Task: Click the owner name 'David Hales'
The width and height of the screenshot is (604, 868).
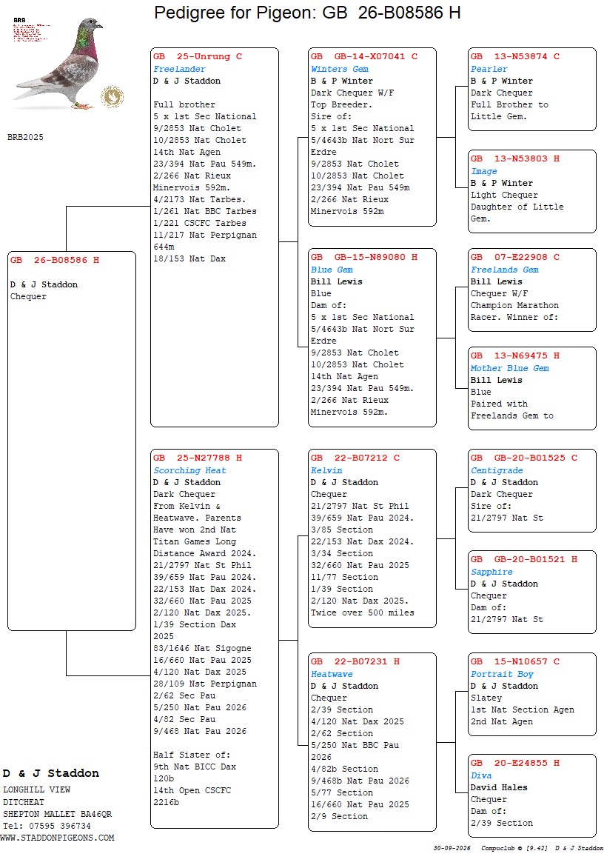Action: click(499, 787)
